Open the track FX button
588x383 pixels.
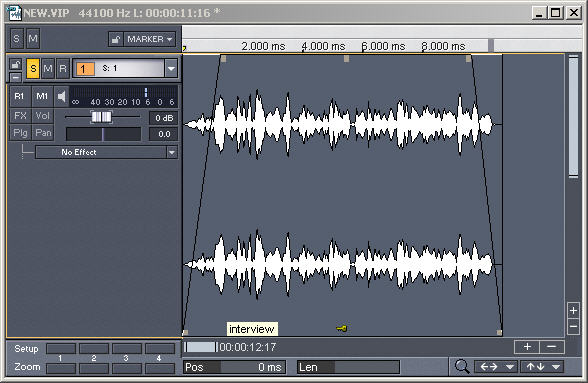point(20,116)
